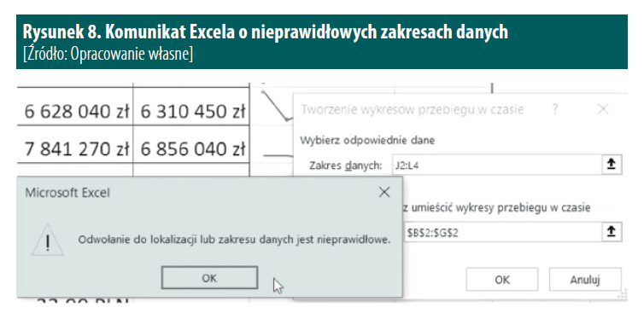Screen dimensions: 644x319
Task: Click OK in the sparklines creation dialog
Action: (502, 280)
